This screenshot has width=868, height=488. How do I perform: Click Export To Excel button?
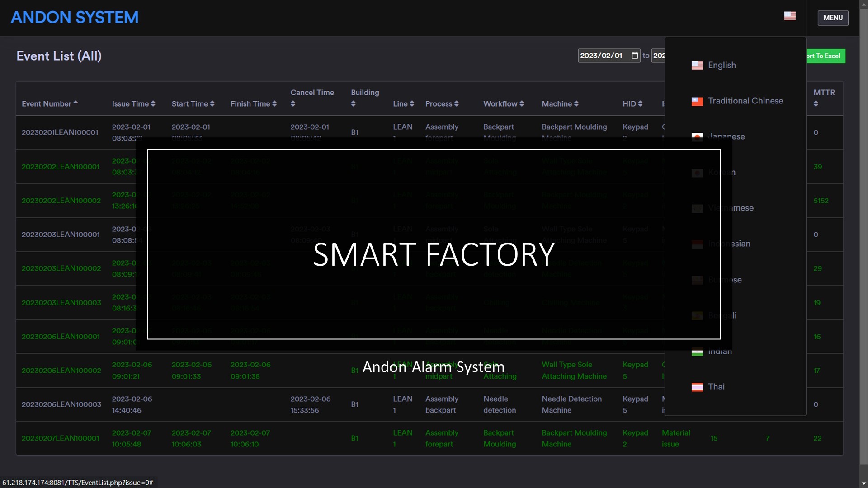click(x=826, y=56)
